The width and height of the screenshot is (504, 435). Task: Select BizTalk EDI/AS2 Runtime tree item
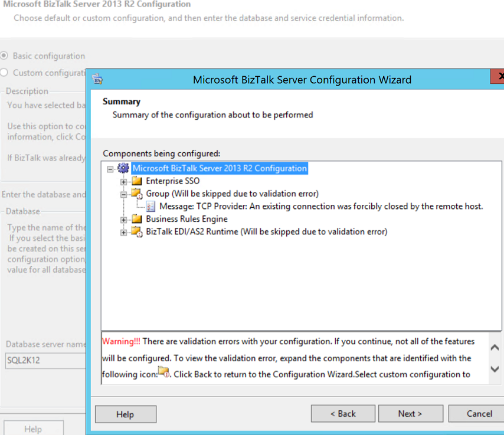267,231
